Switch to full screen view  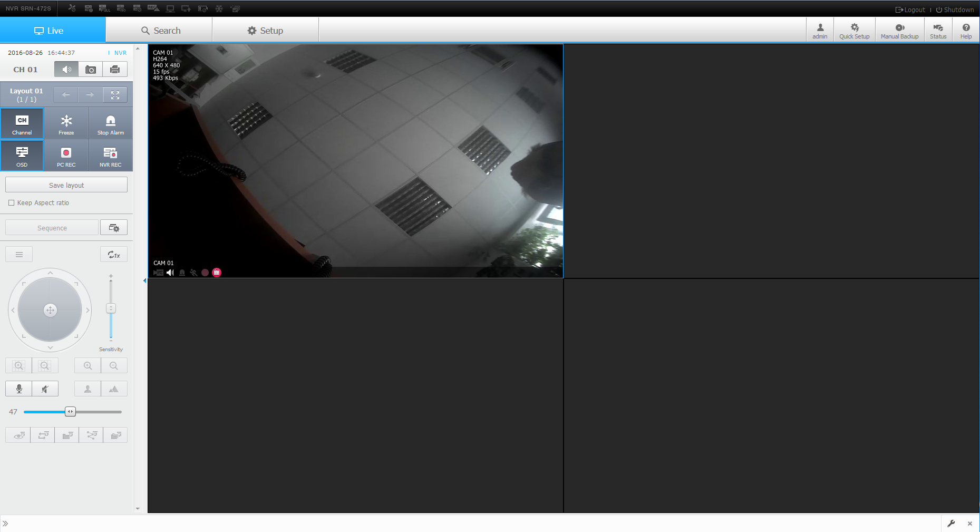click(x=115, y=95)
